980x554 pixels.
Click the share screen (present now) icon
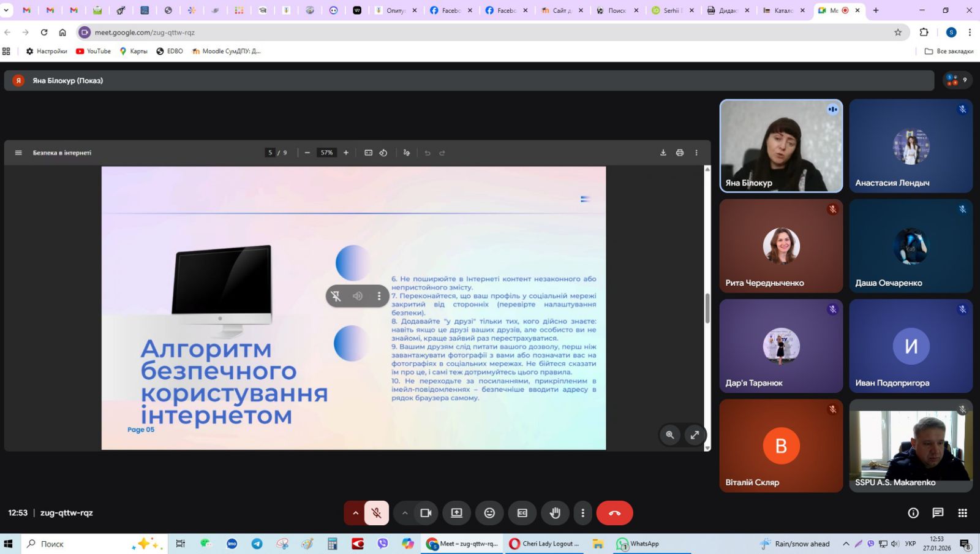click(x=456, y=513)
